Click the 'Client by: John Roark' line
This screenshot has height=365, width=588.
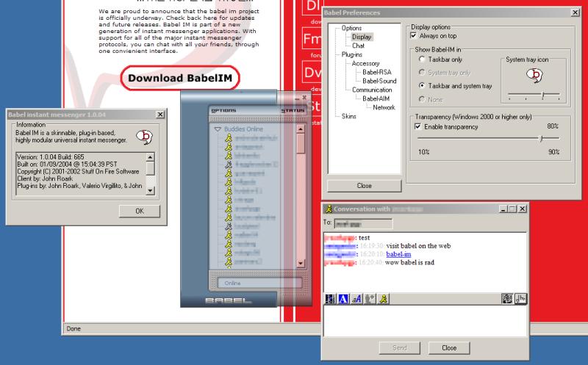click(x=45, y=178)
